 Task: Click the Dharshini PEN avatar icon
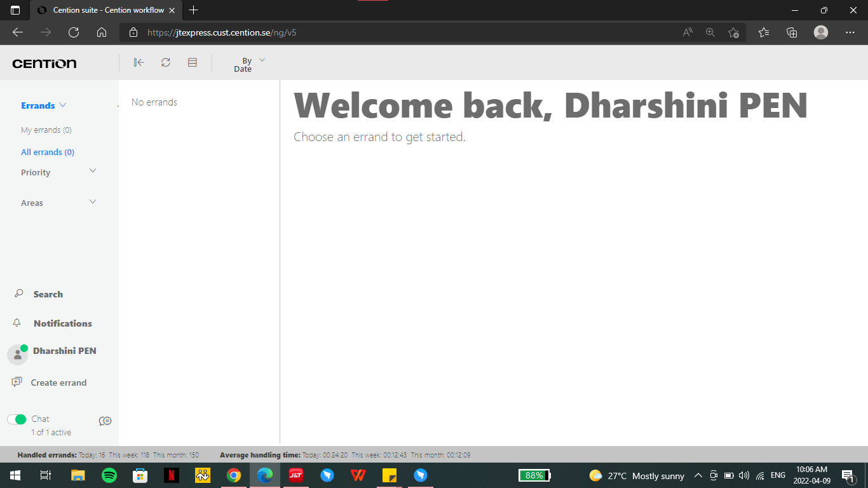point(17,355)
